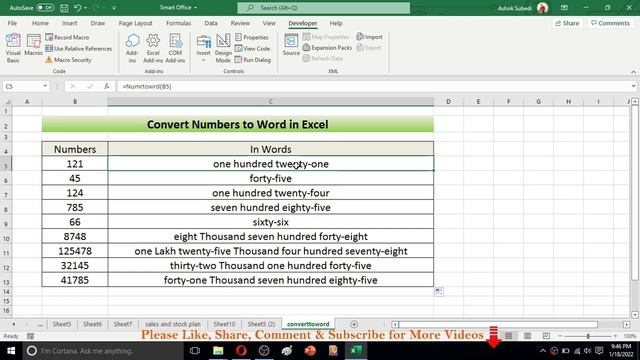Click View Code
Image resolution: width=640 pixels, height=360 pixels.
tap(252, 49)
